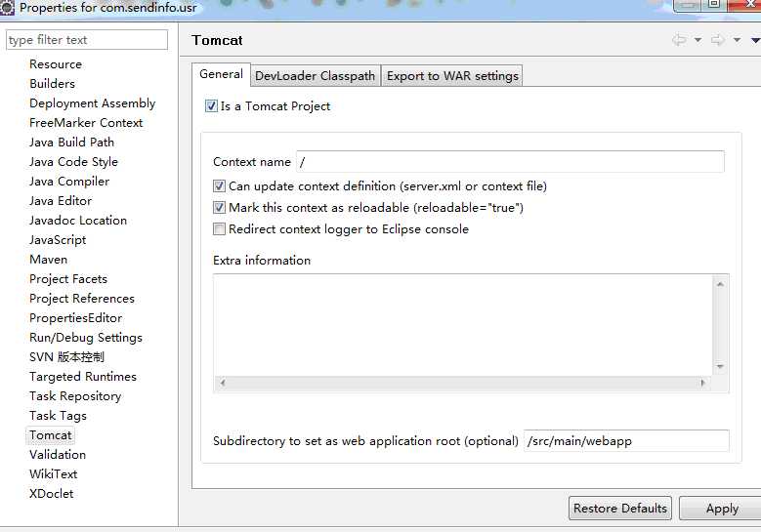Click the Extra information scroll left arrow
761x532 pixels.
point(223,383)
